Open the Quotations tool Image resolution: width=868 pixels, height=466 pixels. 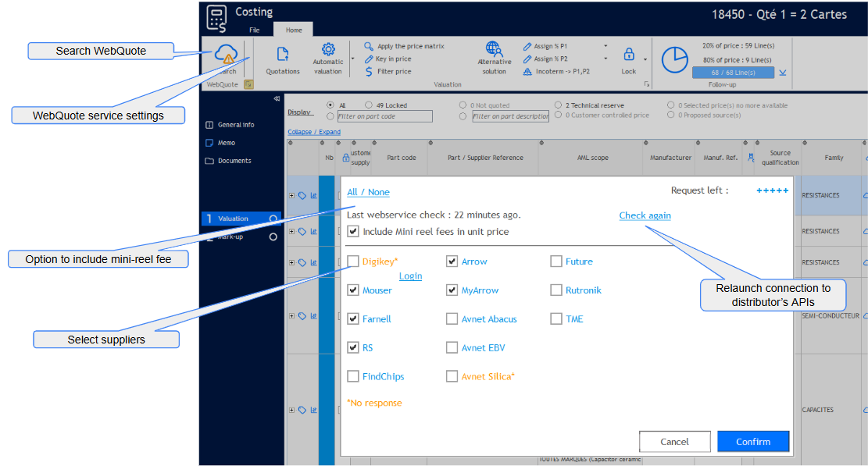(283, 55)
